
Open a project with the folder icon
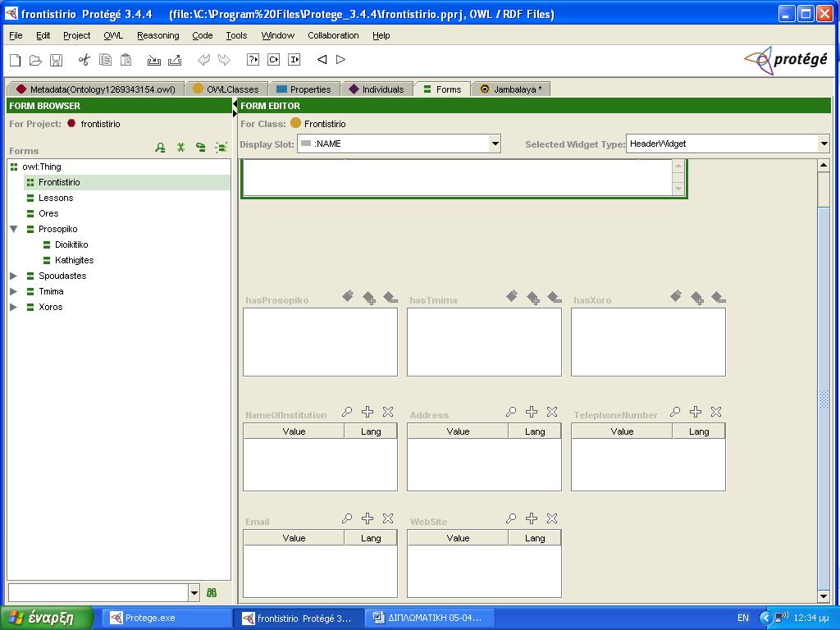pos(35,59)
